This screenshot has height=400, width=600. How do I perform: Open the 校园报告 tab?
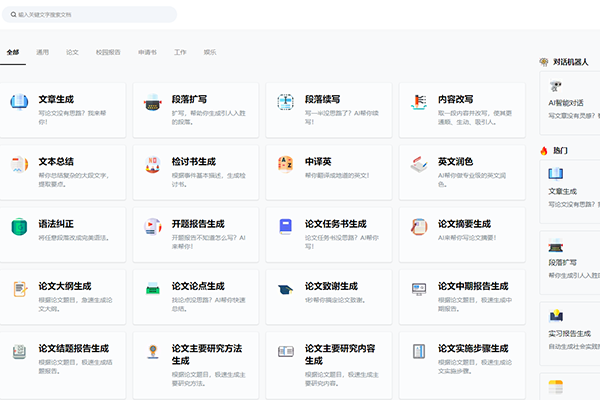coord(108,52)
